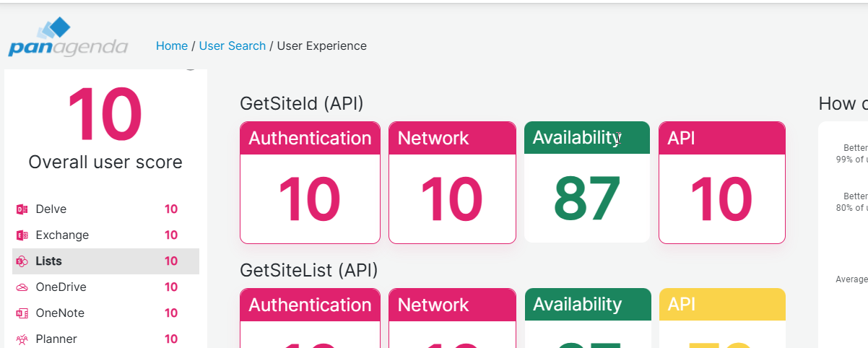Click the panagenda logo
868x348 pixels.
[x=68, y=38]
